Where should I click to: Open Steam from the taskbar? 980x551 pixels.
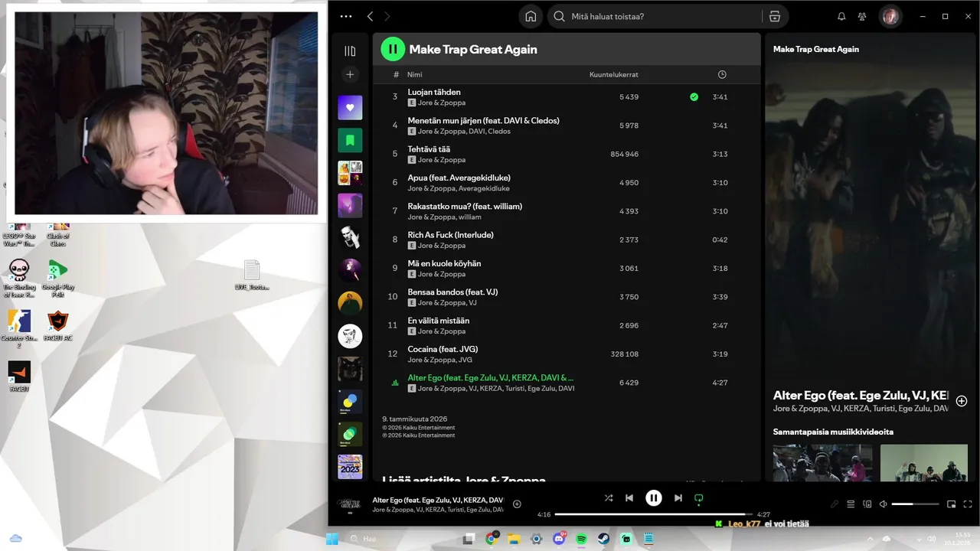click(604, 539)
